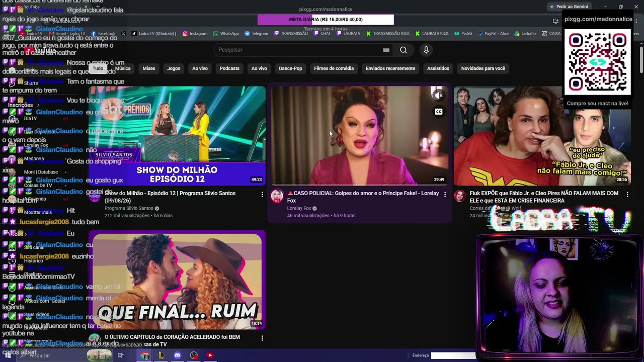Image resolution: width=644 pixels, height=362 pixels.
Task: Open the Twitch CHAT bookmark
Action: [322, 34]
